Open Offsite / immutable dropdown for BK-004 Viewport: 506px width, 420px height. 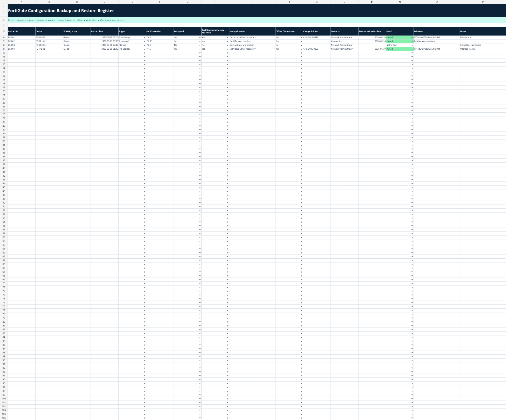point(301,49)
